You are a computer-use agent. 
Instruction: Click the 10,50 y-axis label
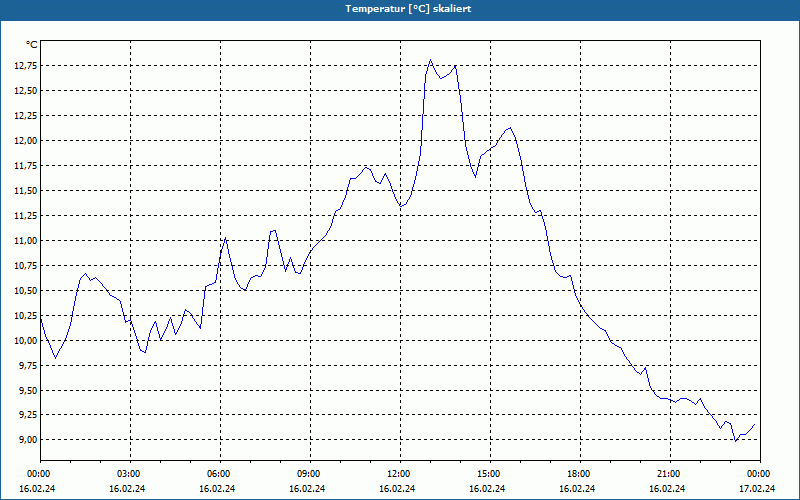coord(24,290)
